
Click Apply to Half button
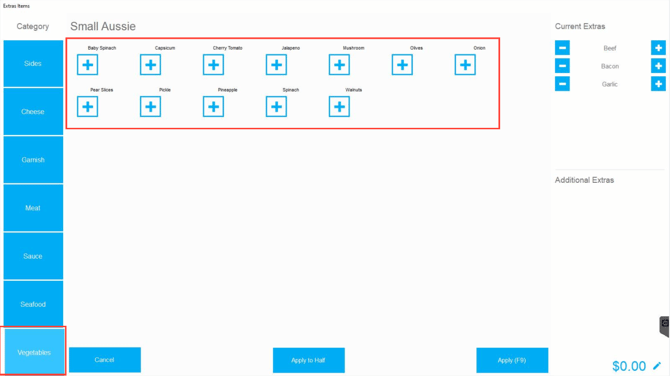coord(309,360)
